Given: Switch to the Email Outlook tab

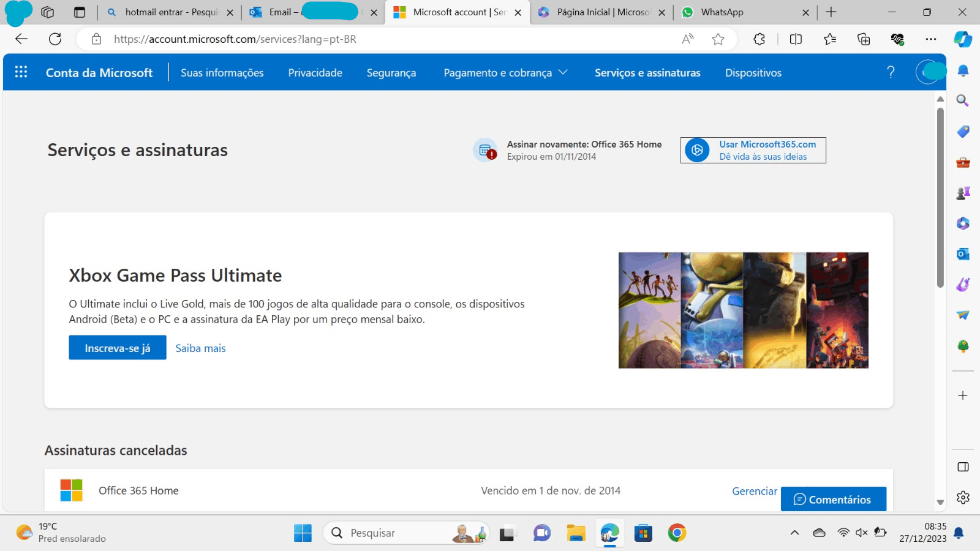Looking at the screenshot, I should click(312, 12).
